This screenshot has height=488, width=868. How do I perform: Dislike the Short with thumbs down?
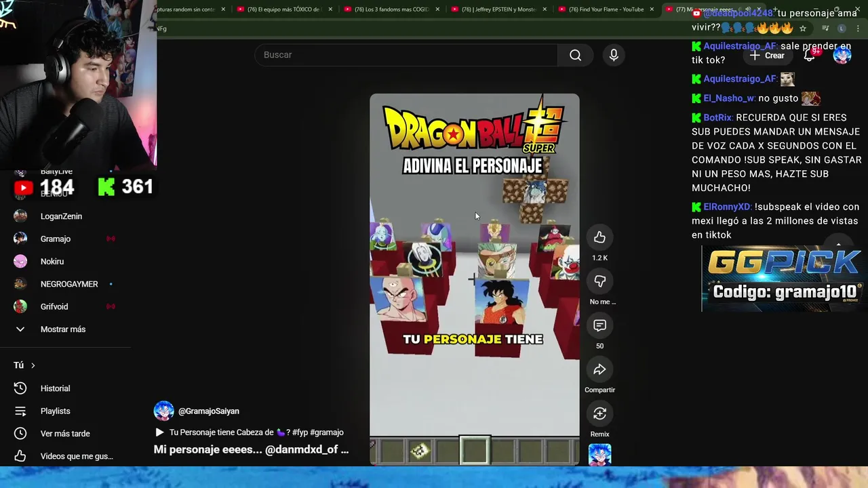click(599, 281)
